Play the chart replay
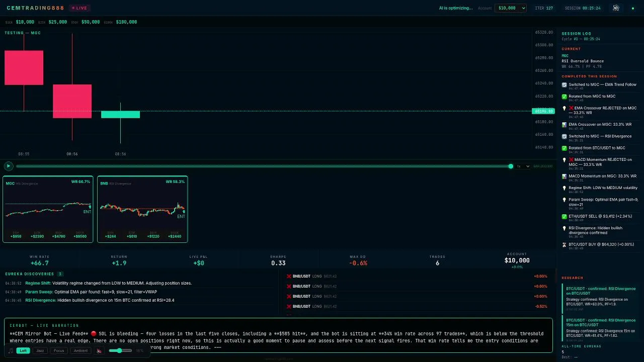Viewport: 644px width, 362px height. point(8,166)
